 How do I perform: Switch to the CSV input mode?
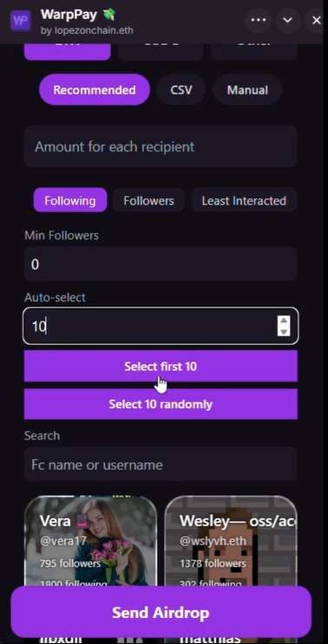click(181, 90)
